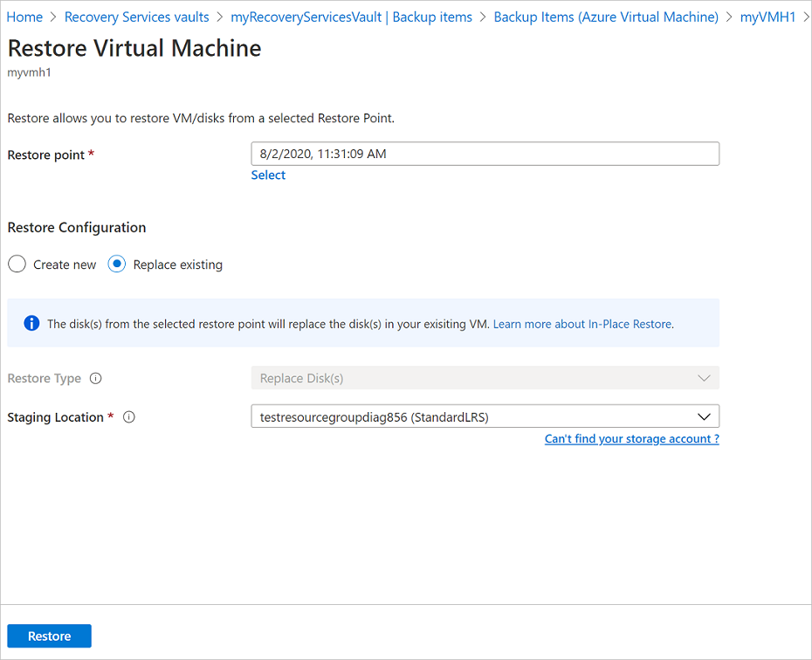The width and height of the screenshot is (812, 660).
Task: Open Recovery Services vaults from the breadcrumb
Action: [x=136, y=16]
